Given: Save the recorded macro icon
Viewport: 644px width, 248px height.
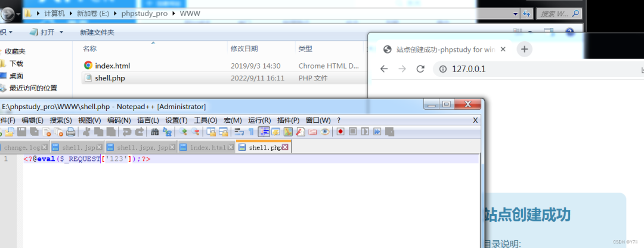Looking at the screenshot, I should coord(389,132).
